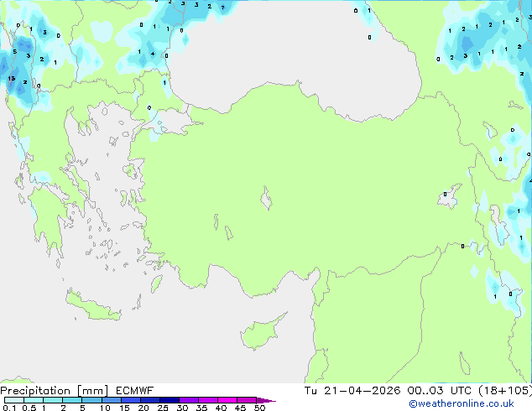
Task: Click the weatheronline.co.uk link
Action: [x=462, y=403]
